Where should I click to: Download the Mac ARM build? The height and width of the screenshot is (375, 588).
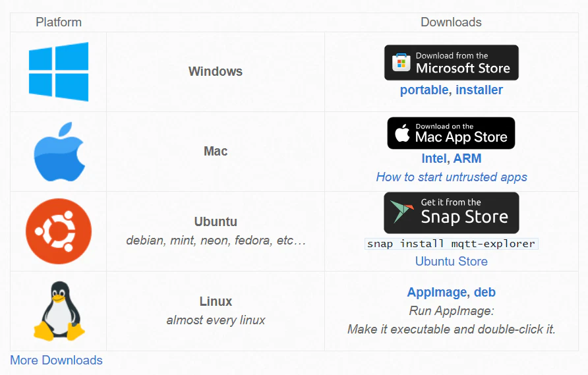coord(467,159)
